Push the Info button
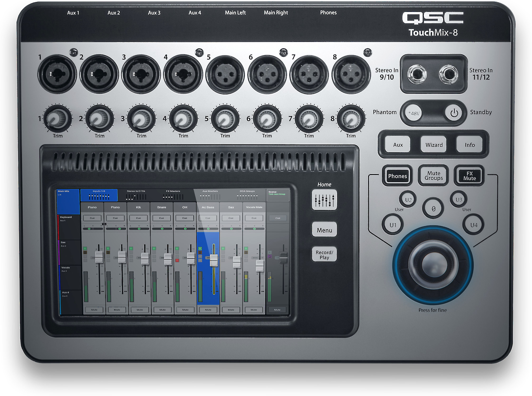Screen dimensions: 532x396 coord(469,145)
